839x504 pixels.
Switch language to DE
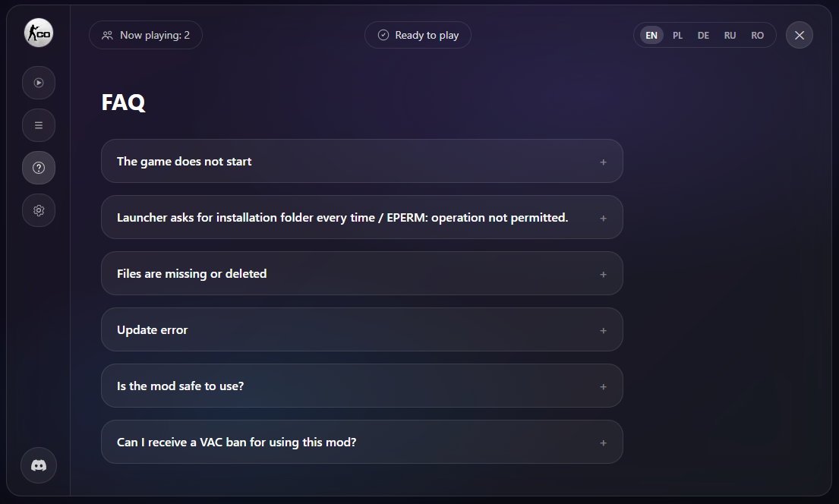click(x=703, y=35)
